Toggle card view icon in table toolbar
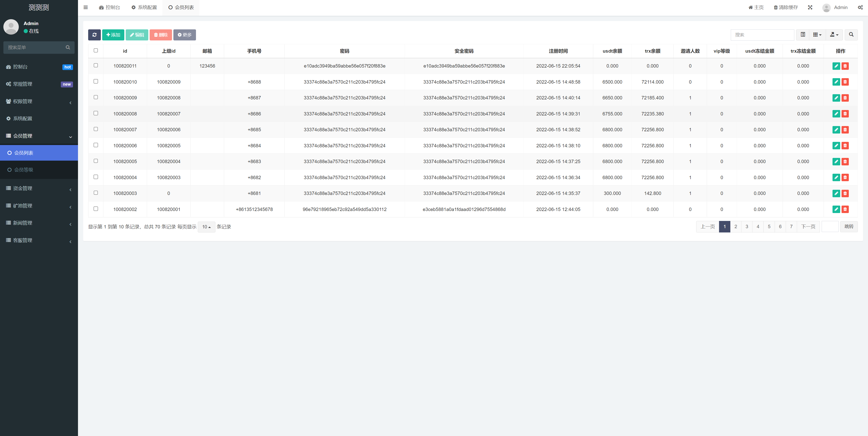 [803, 35]
